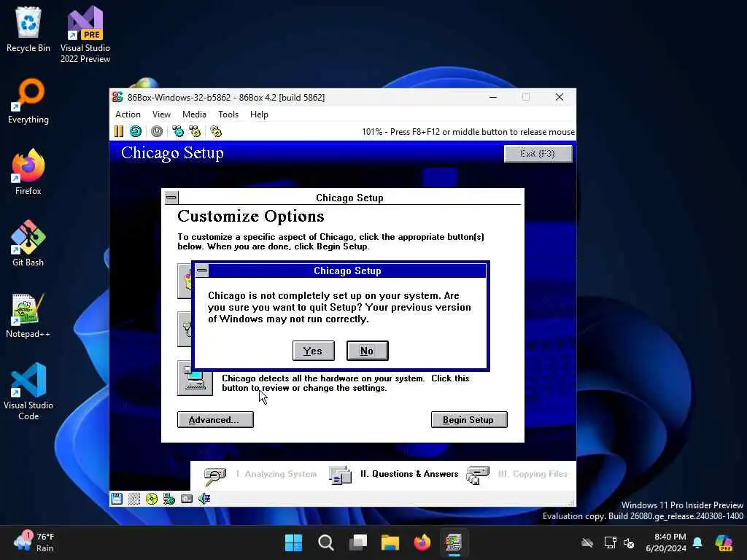Select the Firefox desktop shortcut
This screenshot has width=747, height=560.
28,172
